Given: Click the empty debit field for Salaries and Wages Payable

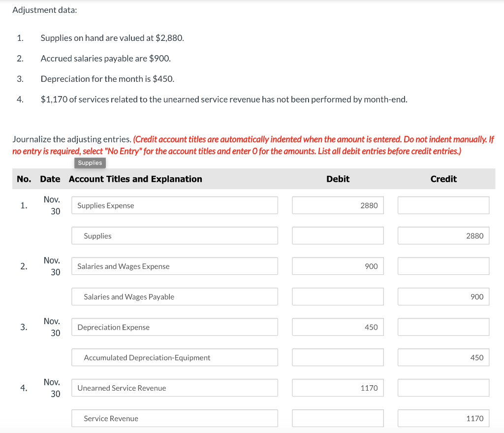Looking at the screenshot, I should click(338, 297).
